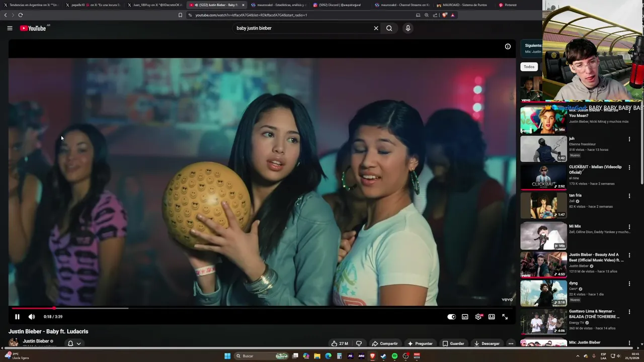Screen dimensions: 644x362
Task: Click the Descargar button
Action: pos(487,343)
